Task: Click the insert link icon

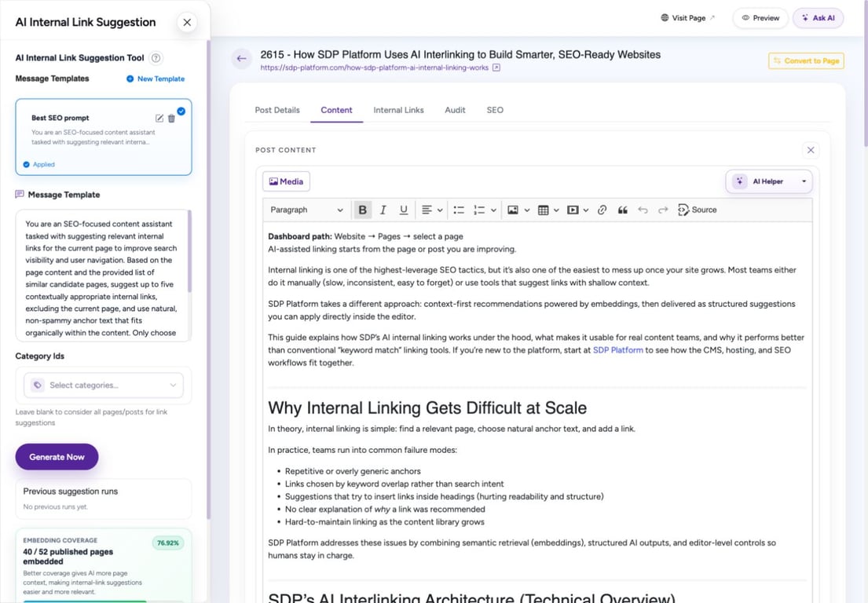Action: (x=602, y=210)
